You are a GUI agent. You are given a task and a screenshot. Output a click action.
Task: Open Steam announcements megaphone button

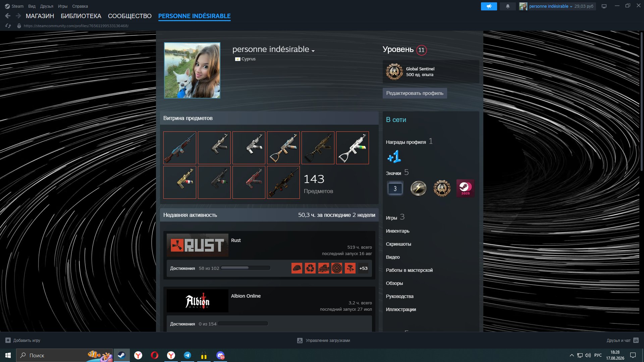pyautogui.click(x=489, y=6)
